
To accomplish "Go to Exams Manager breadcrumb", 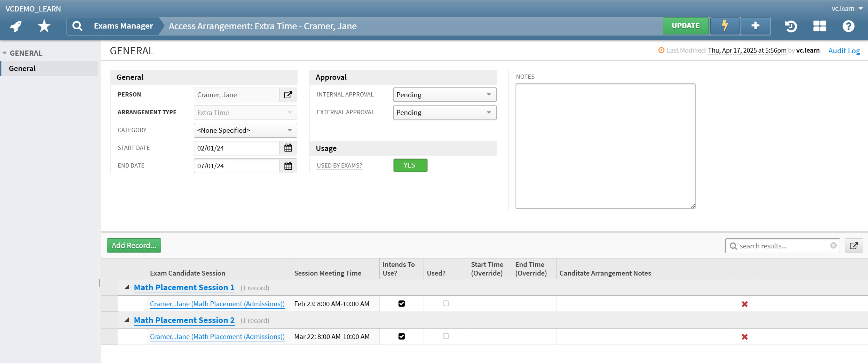I will click(123, 26).
